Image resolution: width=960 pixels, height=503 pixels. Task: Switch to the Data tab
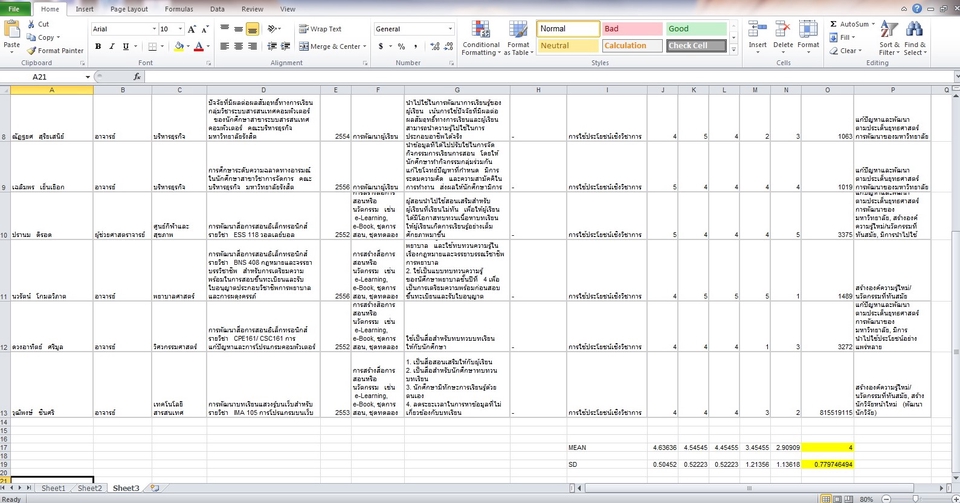click(217, 9)
